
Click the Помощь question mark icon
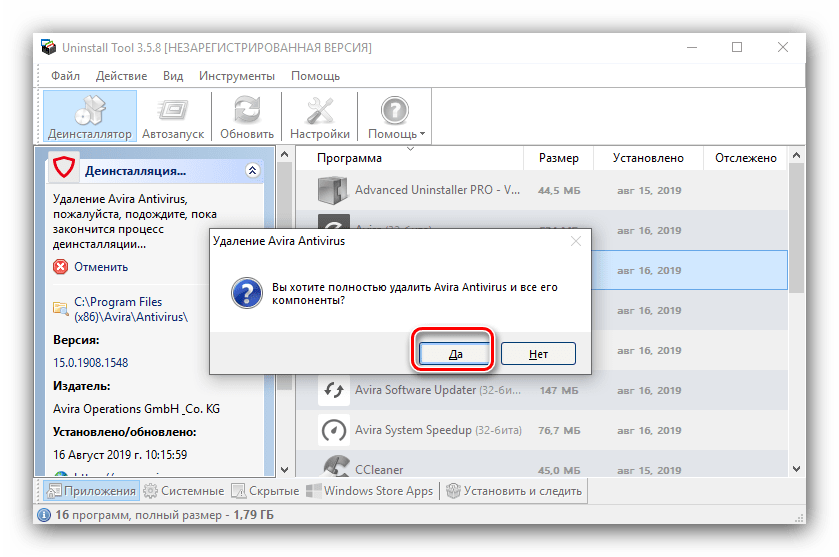click(x=395, y=110)
